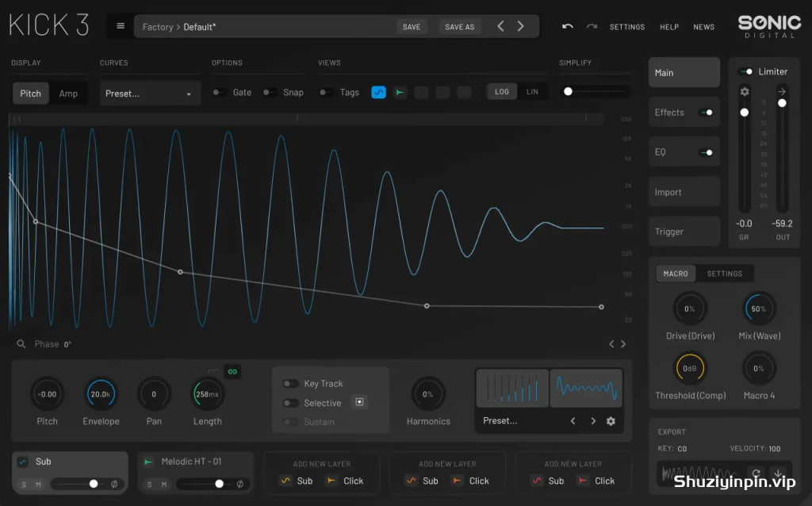
Task: Open the Factory > Default preset browser
Action: pos(179,27)
